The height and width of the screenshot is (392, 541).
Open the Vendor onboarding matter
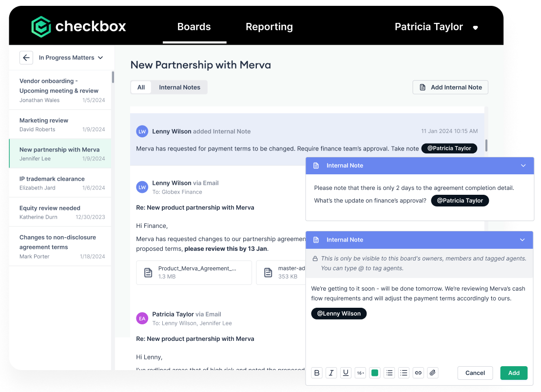click(60, 90)
